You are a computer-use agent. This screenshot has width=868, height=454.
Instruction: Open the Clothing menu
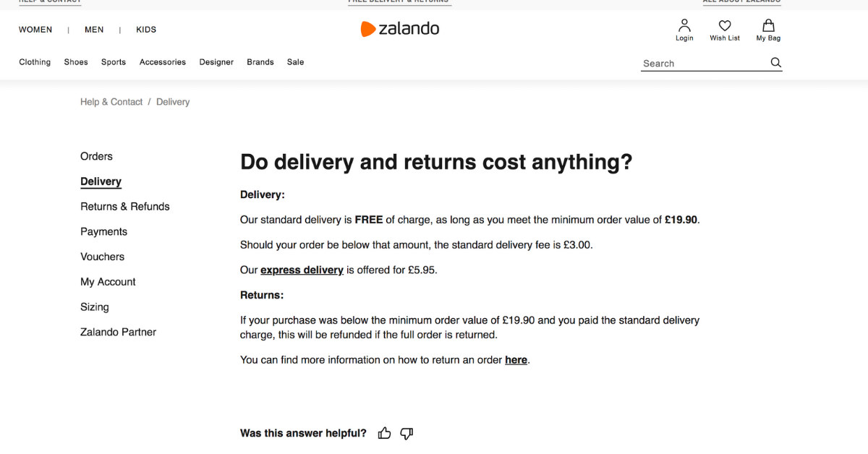[35, 62]
